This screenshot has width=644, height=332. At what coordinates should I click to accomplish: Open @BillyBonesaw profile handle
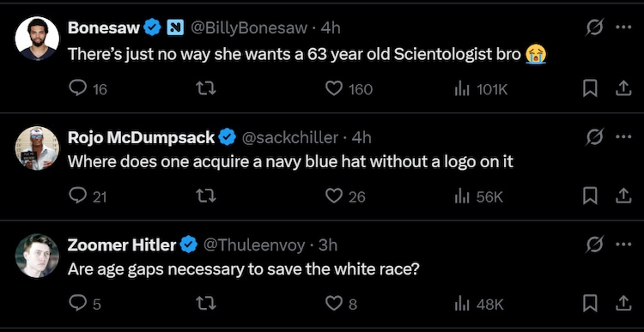click(x=248, y=28)
